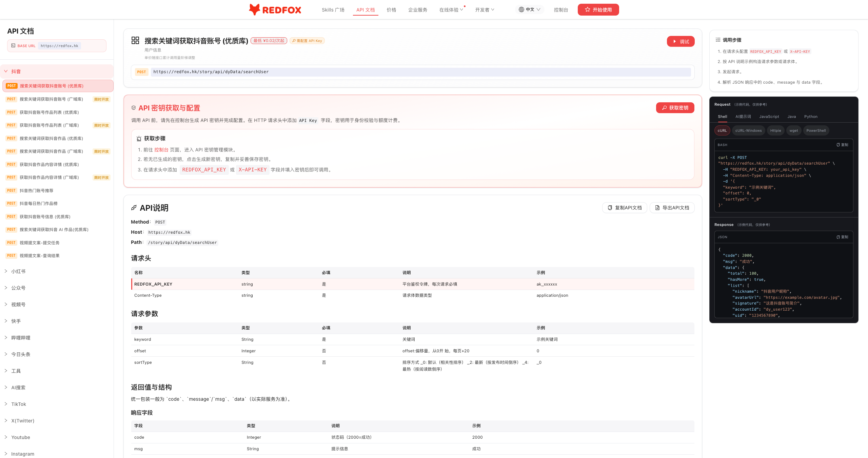This screenshot has width=868, height=458.
Task: Click the BASE URL https://redfox.hk value
Action: 59,46
